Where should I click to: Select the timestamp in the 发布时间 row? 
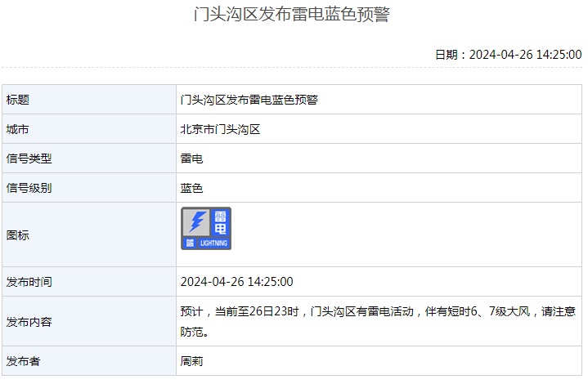(236, 282)
